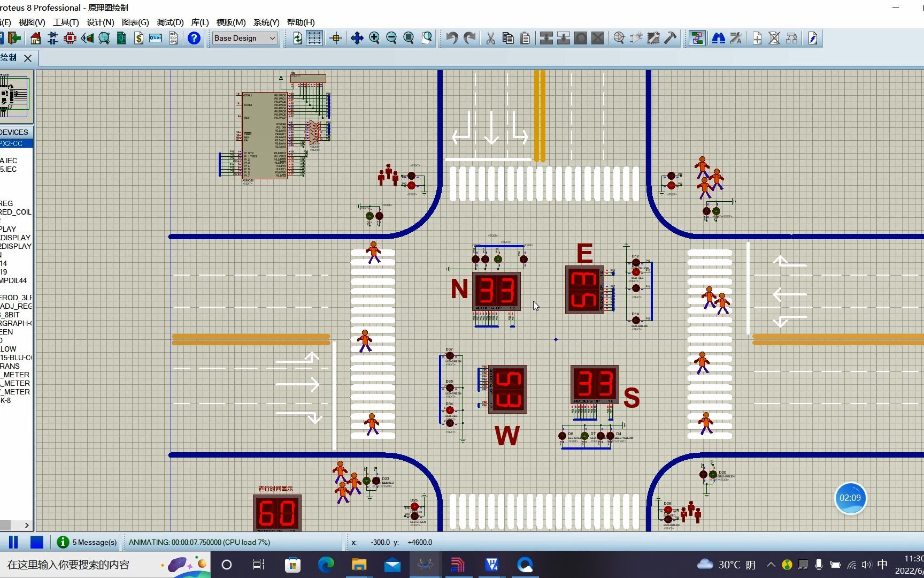Open the Property Assignment Tool icon
This screenshot has width=924, height=578.
(x=736, y=38)
